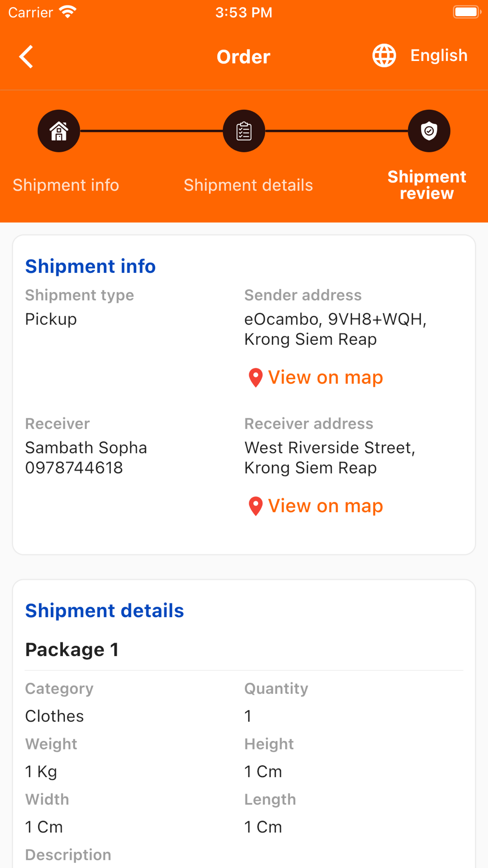Open View on map for receiver address
This screenshot has width=488, height=868.
[x=325, y=506]
